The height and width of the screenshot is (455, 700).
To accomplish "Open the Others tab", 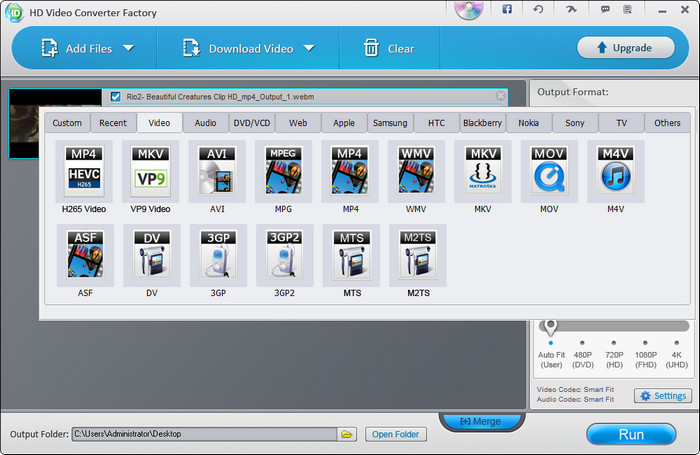I will [x=667, y=123].
